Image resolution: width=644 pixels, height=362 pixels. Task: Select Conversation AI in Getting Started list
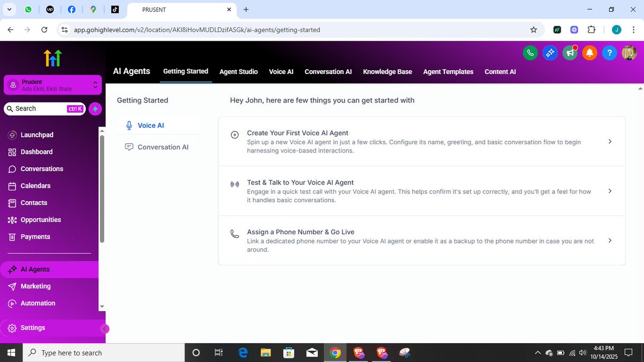(x=158, y=147)
